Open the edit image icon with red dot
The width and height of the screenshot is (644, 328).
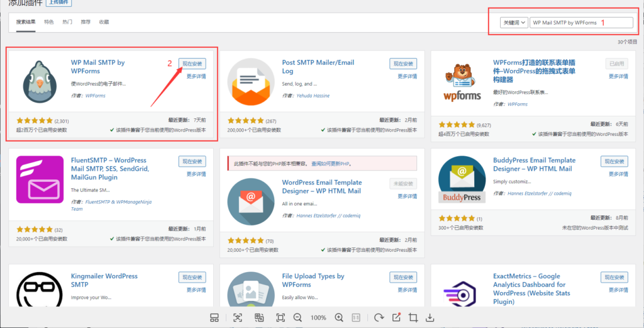[x=396, y=317]
